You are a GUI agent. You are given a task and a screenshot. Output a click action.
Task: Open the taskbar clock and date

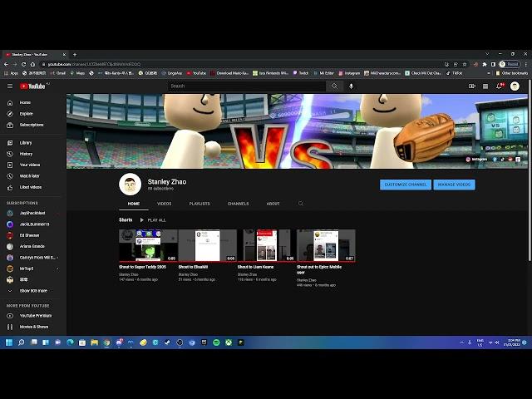click(x=512, y=342)
